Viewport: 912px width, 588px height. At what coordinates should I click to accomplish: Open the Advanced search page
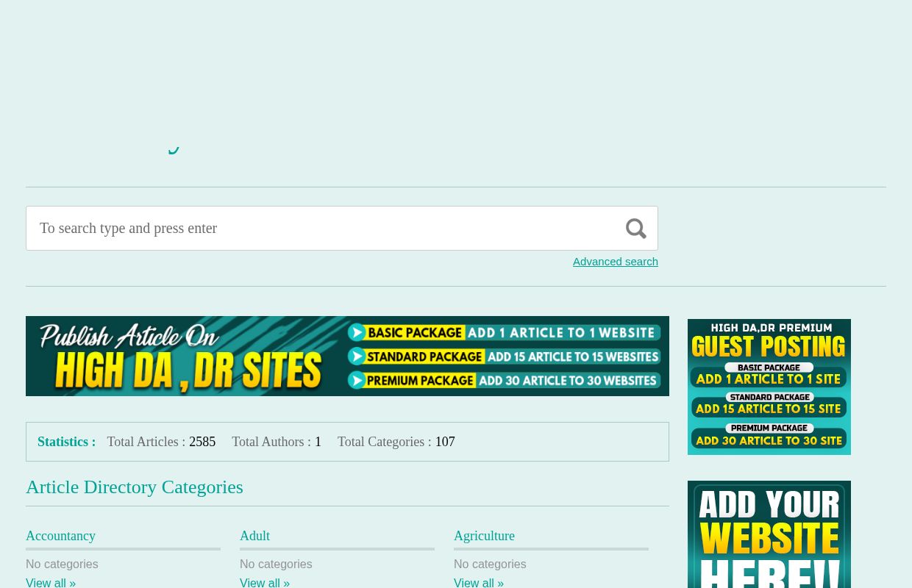pyautogui.click(x=615, y=261)
